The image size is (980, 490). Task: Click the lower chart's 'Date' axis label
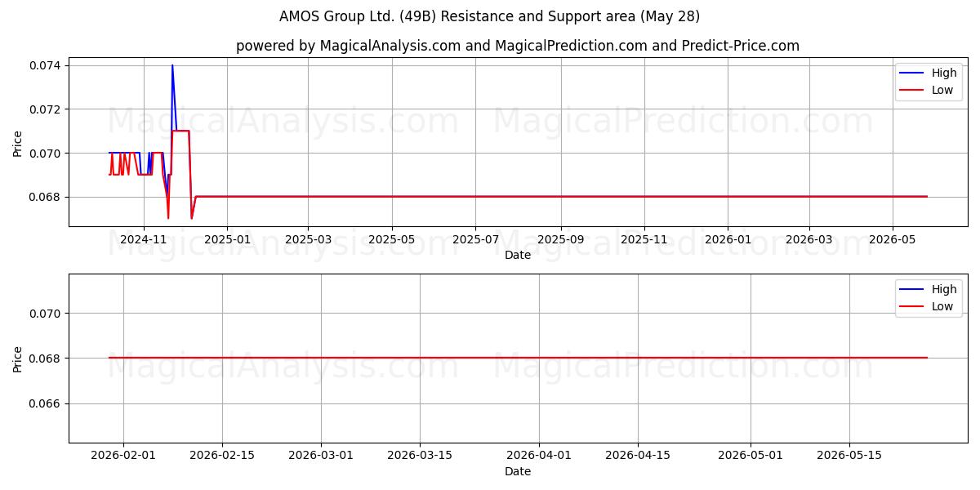point(518,471)
